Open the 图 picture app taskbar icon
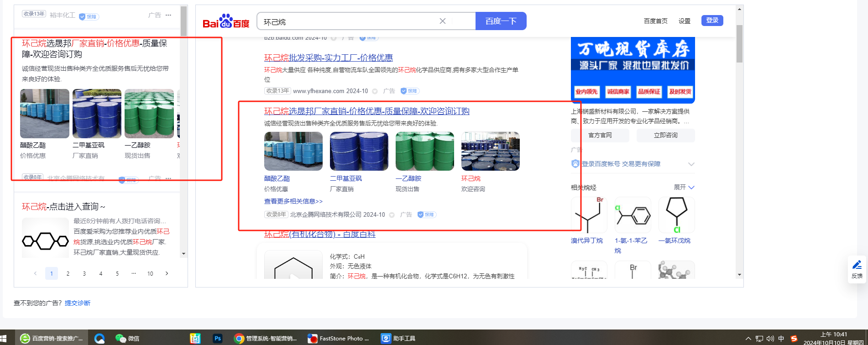This screenshot has width=868, height=345. [x=195, y=338]
